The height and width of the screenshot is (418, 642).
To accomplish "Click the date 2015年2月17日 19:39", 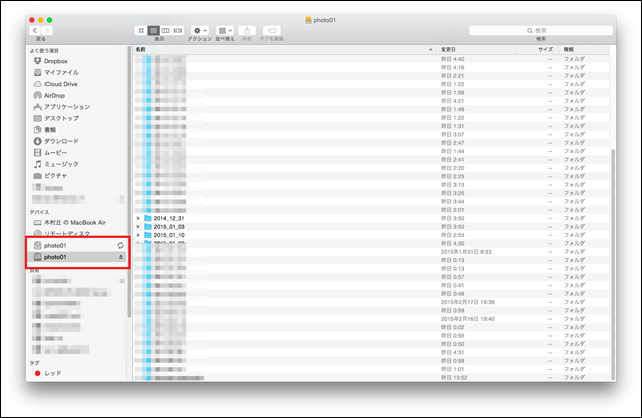I will (x=468, y=302).
